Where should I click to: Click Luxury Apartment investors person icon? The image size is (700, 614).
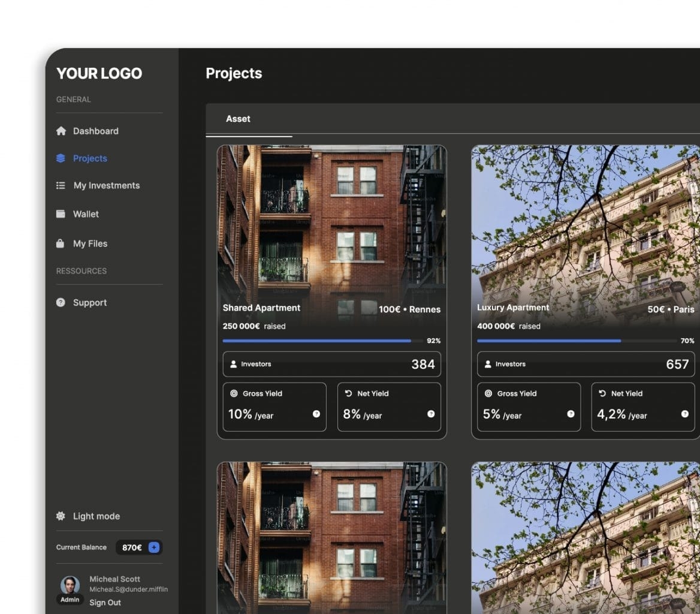click(488, 364)
